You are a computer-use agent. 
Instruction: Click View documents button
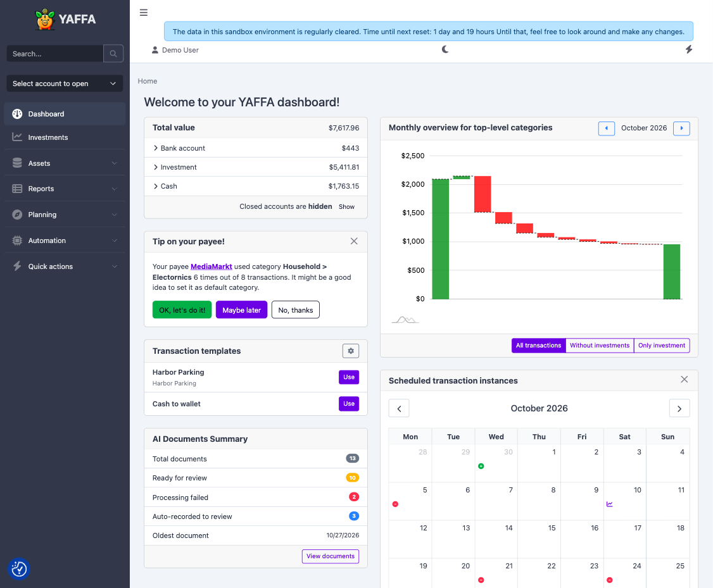330,556
